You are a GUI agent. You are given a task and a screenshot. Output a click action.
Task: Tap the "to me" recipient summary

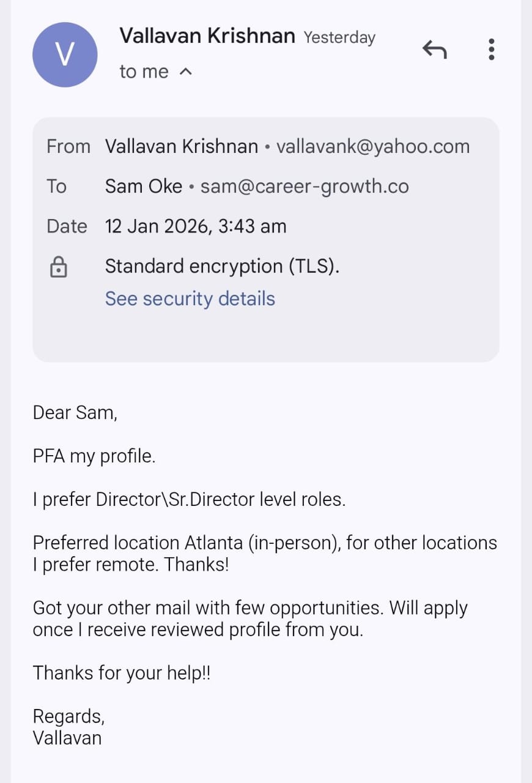144,72
